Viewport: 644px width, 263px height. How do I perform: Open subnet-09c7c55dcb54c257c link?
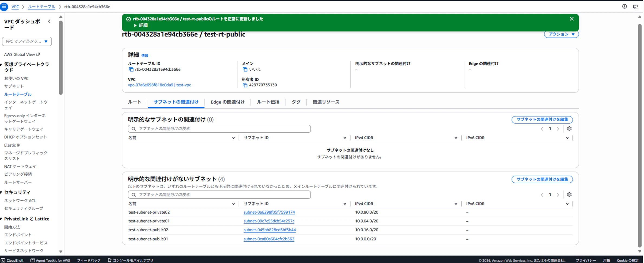point(269,221)
